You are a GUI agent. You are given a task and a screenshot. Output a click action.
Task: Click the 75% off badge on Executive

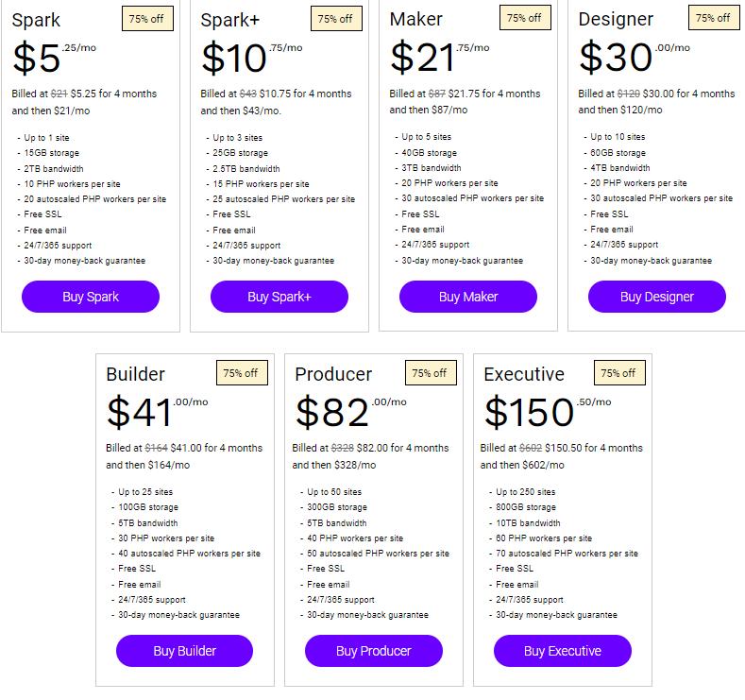618,372
